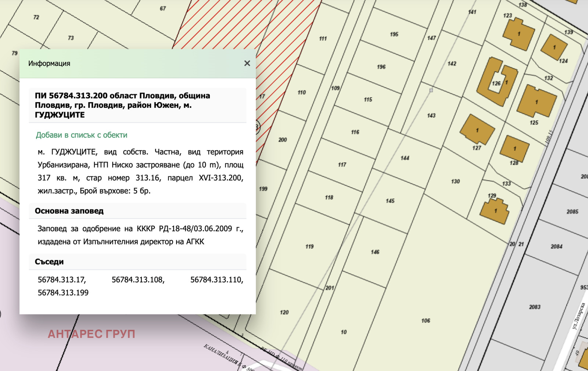Click the building in parcel 127

pos(477,129)
